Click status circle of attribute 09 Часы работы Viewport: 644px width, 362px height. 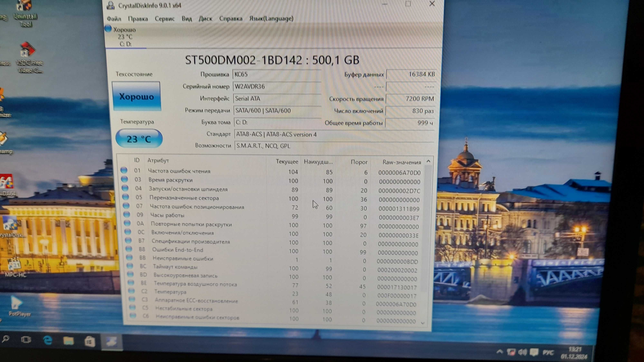click(127, 214)
